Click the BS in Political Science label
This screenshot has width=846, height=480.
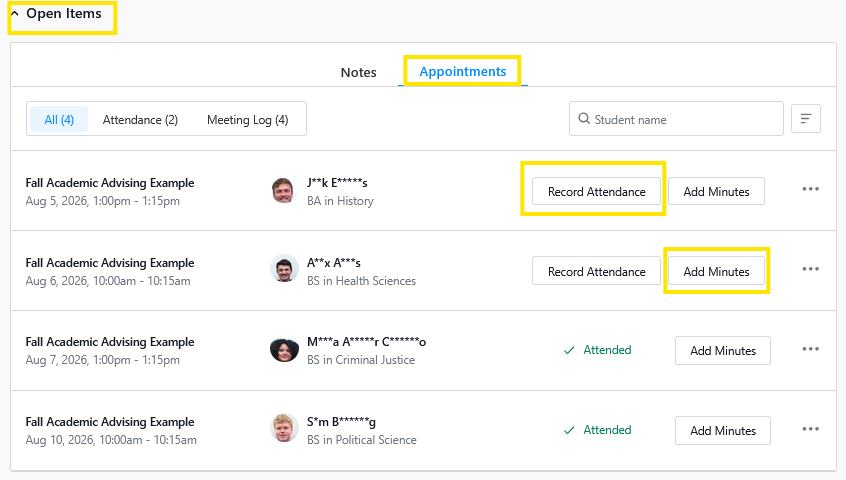pyautogui.click(x=361, y=440)
